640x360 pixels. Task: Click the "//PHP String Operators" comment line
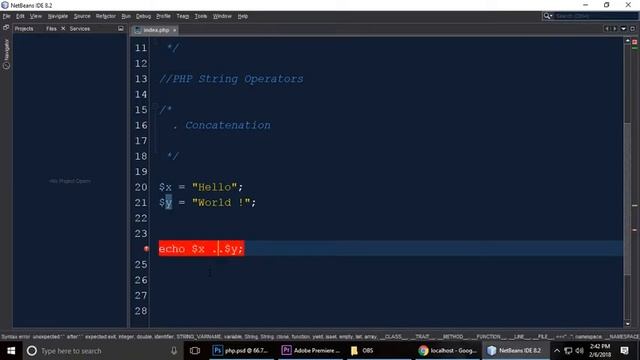[x=231, y=79]
